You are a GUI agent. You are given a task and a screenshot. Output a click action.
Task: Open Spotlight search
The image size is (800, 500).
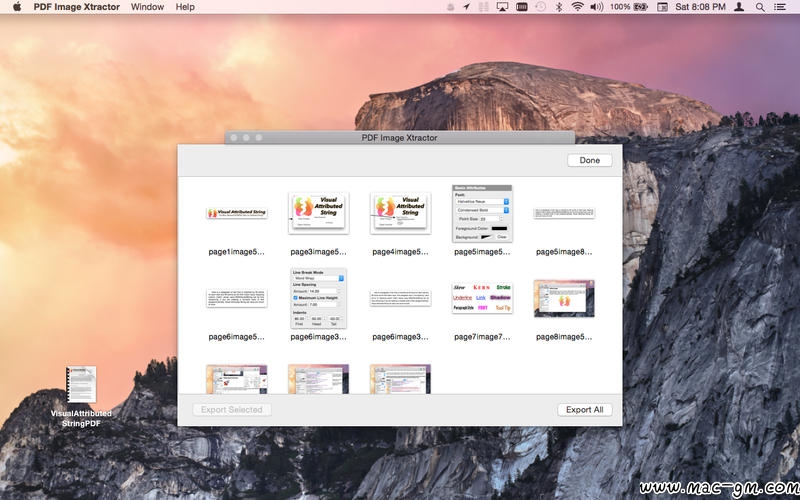point(760,7)
